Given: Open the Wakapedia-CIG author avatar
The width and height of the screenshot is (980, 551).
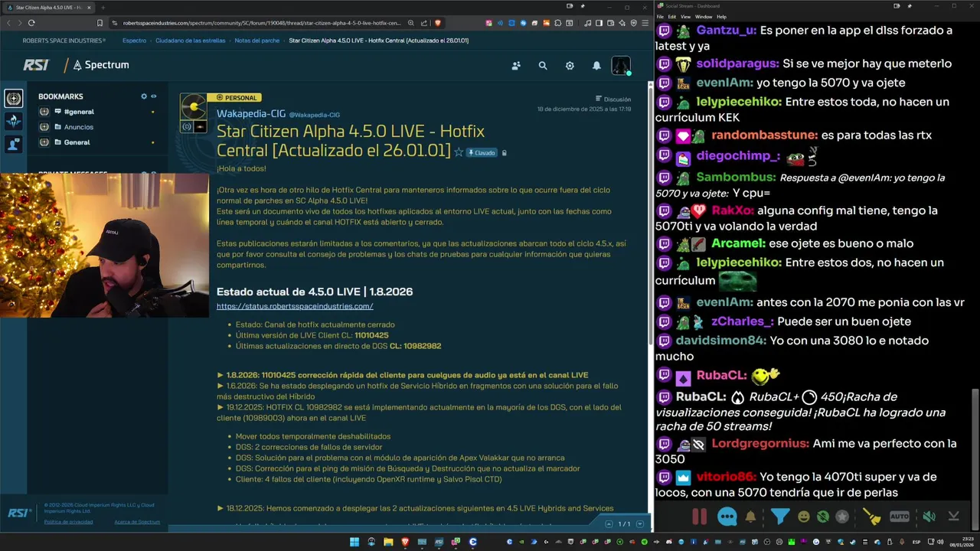Looking at the screenshot, I should (x=193, y=107).
